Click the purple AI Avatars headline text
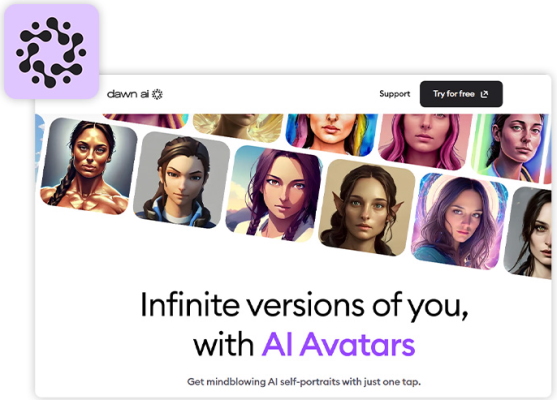 coord(338,344)
